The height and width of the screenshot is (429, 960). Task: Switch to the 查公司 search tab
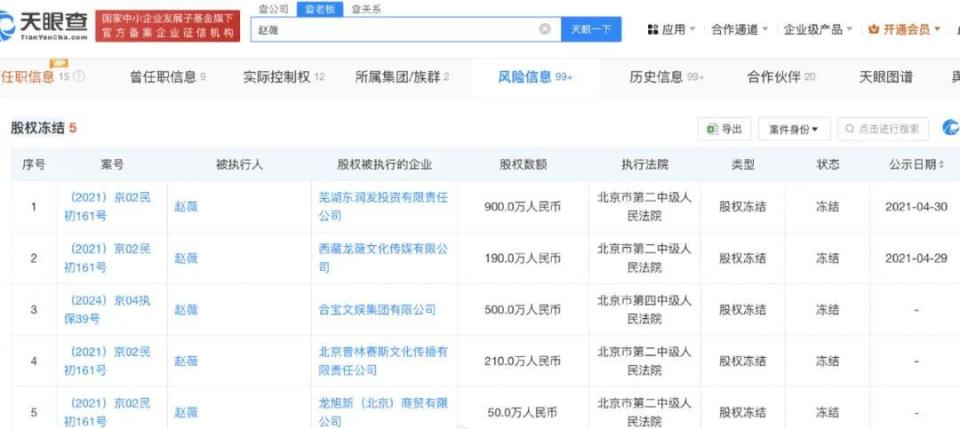273,9
